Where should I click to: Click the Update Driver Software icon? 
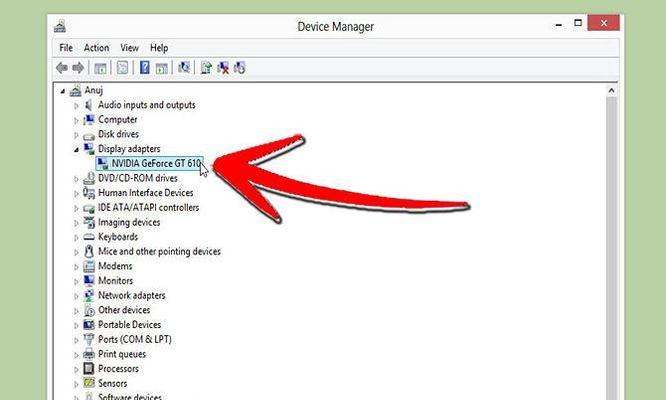206,68
